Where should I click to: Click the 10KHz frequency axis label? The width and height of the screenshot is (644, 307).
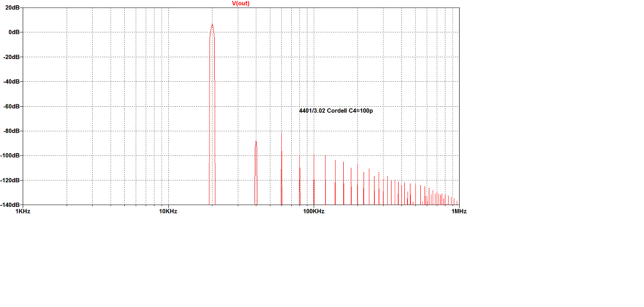pyautogui.click(x=168, y=211)
